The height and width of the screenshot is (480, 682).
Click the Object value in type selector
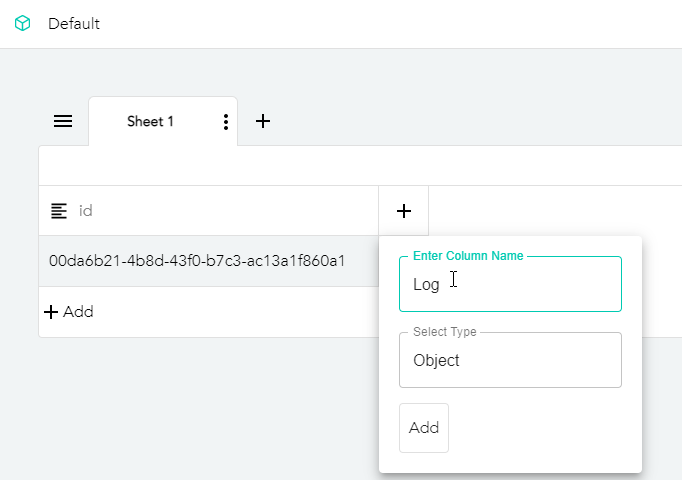tap(436, 360)
